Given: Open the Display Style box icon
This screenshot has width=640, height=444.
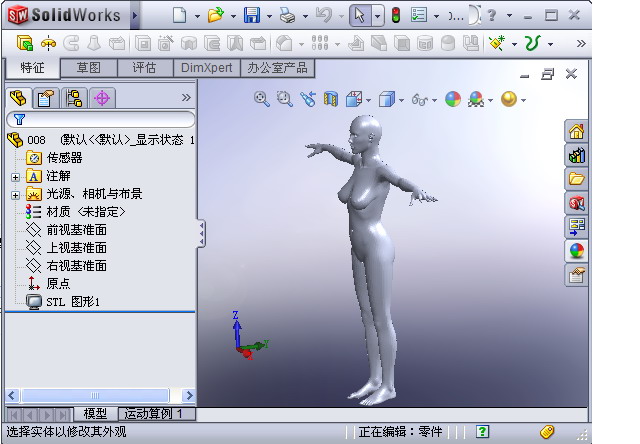Looking at the screenshot, I should point(387,99).
